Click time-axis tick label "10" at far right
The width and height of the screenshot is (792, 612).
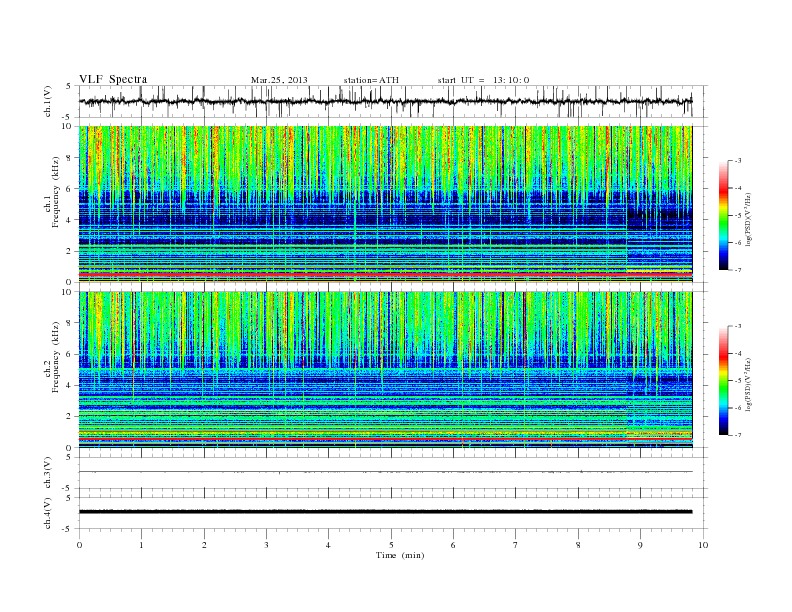(703, 545)
